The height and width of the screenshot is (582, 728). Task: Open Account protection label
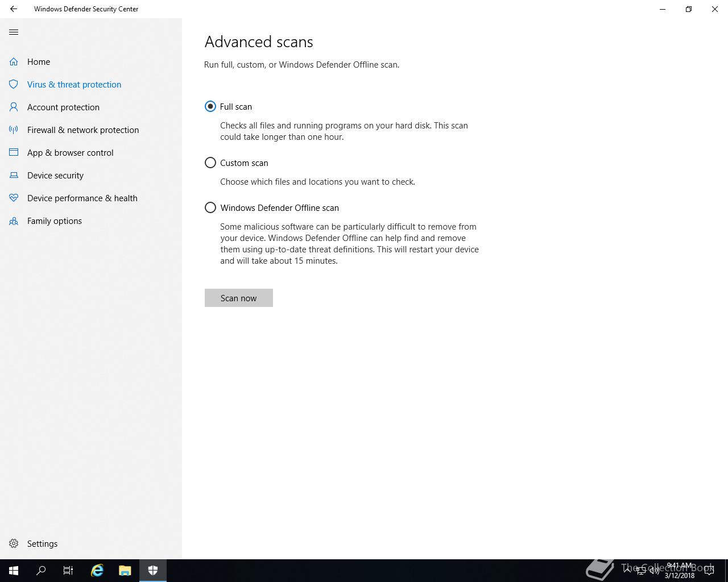click(x=63, y=107)
